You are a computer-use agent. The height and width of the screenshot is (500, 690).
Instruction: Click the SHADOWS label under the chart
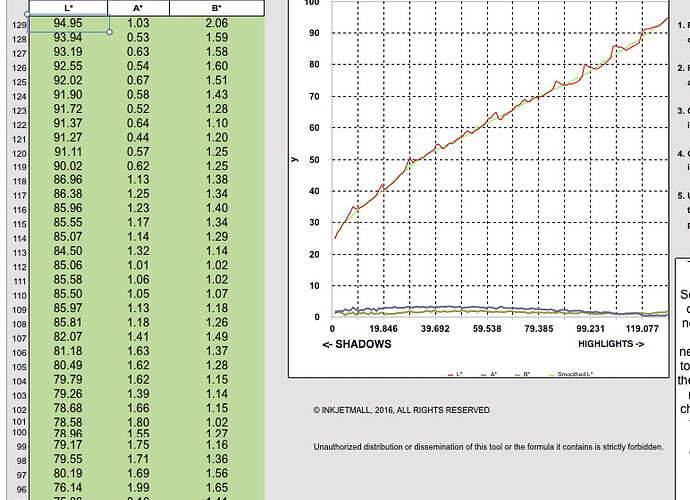coord(357,344)
